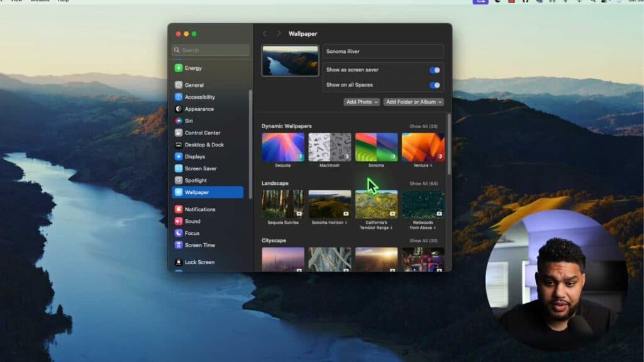Click the Wallpaper pane title
This screenshot has height=362, width=644.
tap(303, 34)
